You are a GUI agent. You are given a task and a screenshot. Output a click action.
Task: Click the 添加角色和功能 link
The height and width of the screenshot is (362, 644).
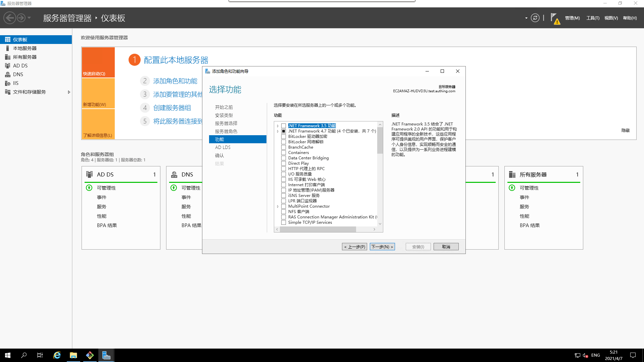click(175, 81)
